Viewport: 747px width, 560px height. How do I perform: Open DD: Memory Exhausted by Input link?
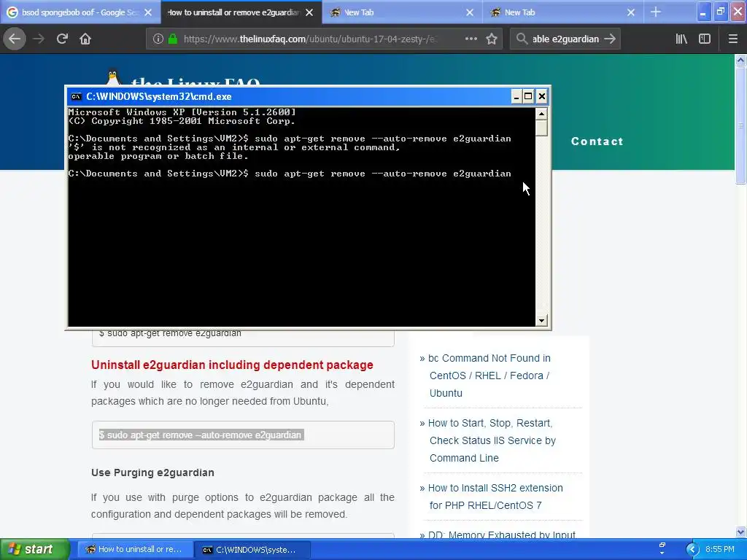coord(502,534)
